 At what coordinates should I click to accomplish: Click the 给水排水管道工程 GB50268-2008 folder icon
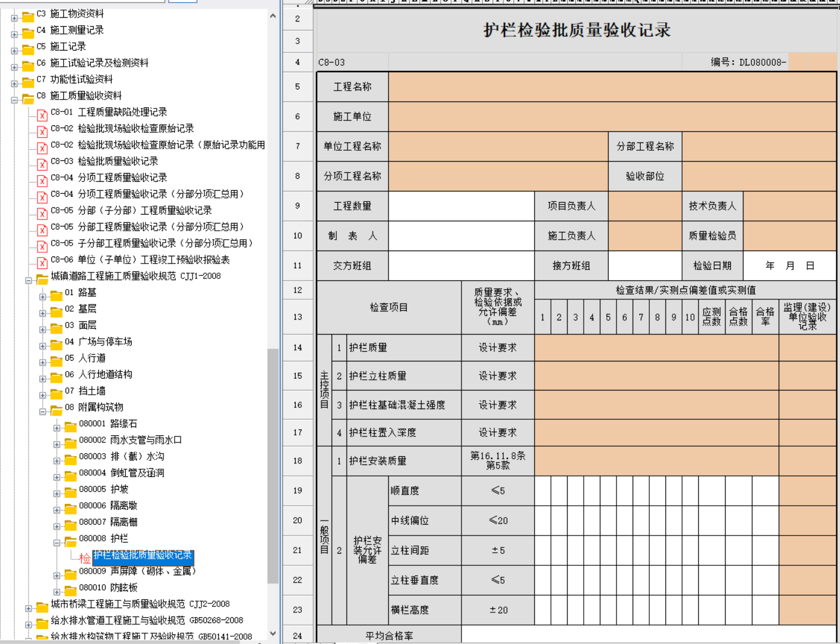(x=42, y=623)
